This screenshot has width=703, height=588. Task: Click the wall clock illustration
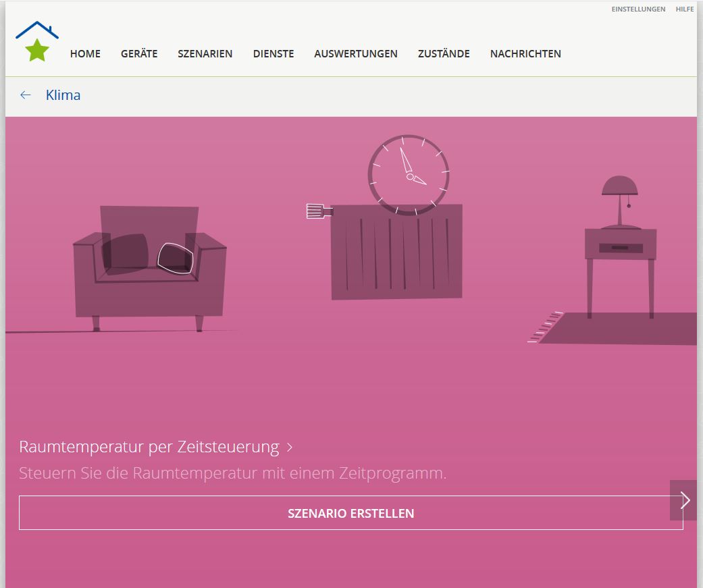pyautogui.click(x=408, y=175)
